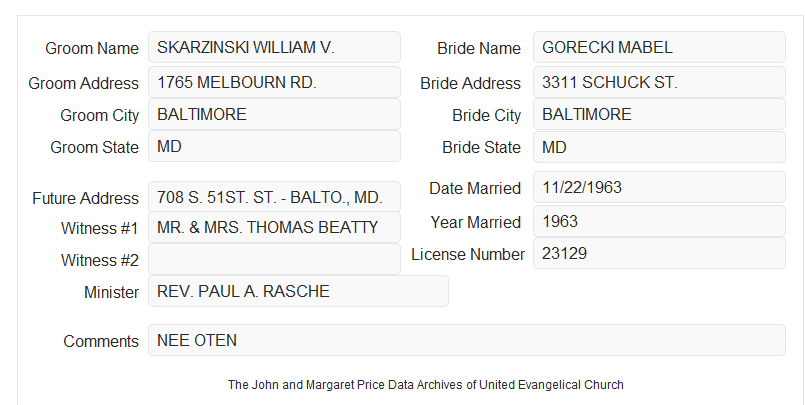Screen dimensions: 805x405
Task: Click the Bride State field
Action: pyautogui.click(x=659, y=147)
